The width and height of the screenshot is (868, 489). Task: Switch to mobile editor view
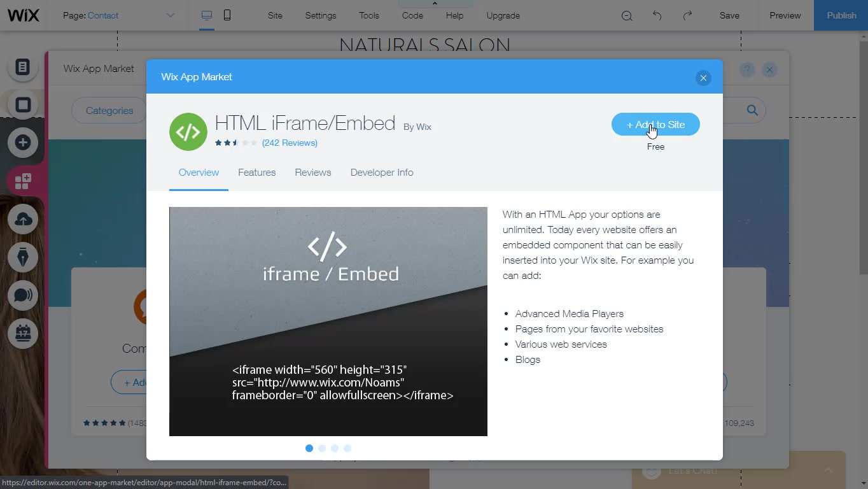pos(227,15)
